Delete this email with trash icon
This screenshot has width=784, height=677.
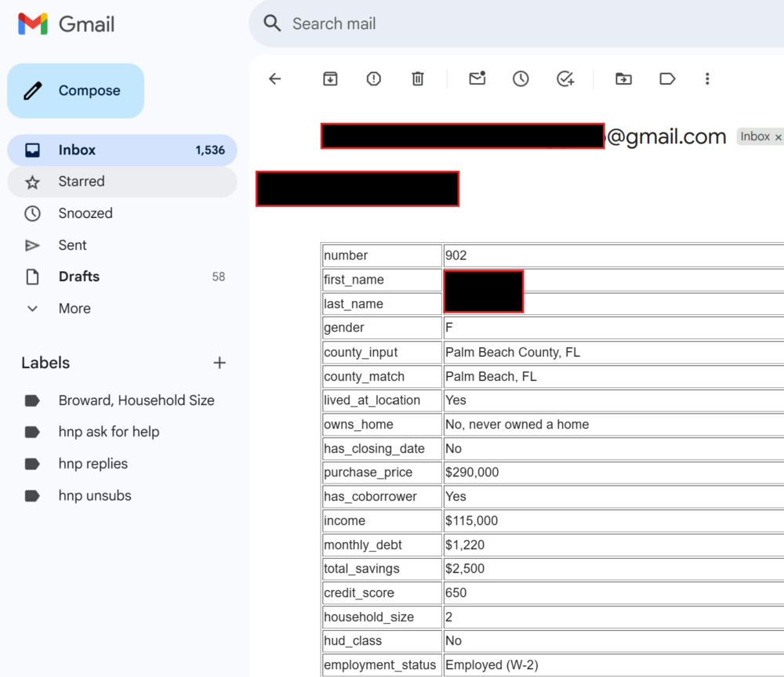tap(418, 78)
